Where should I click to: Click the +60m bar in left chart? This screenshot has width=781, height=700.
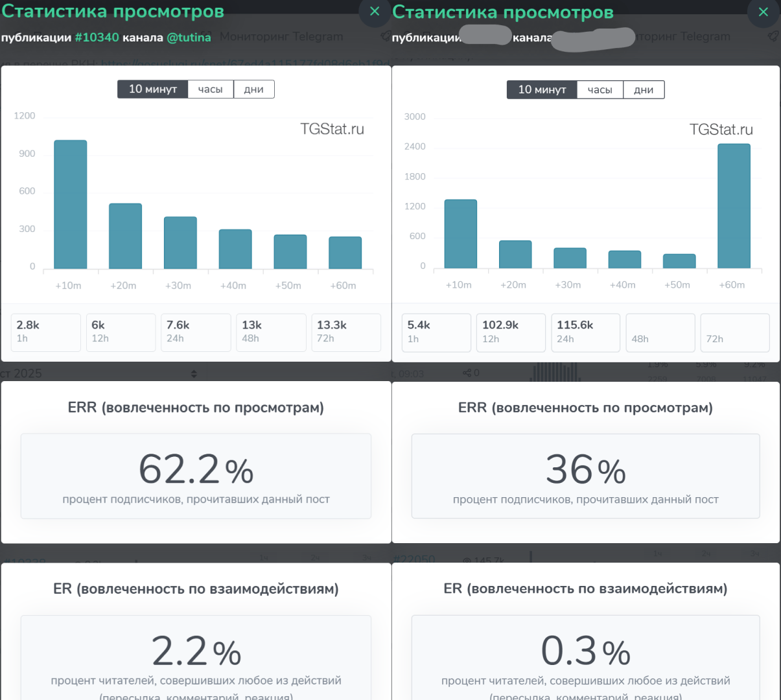click(345, 253)
